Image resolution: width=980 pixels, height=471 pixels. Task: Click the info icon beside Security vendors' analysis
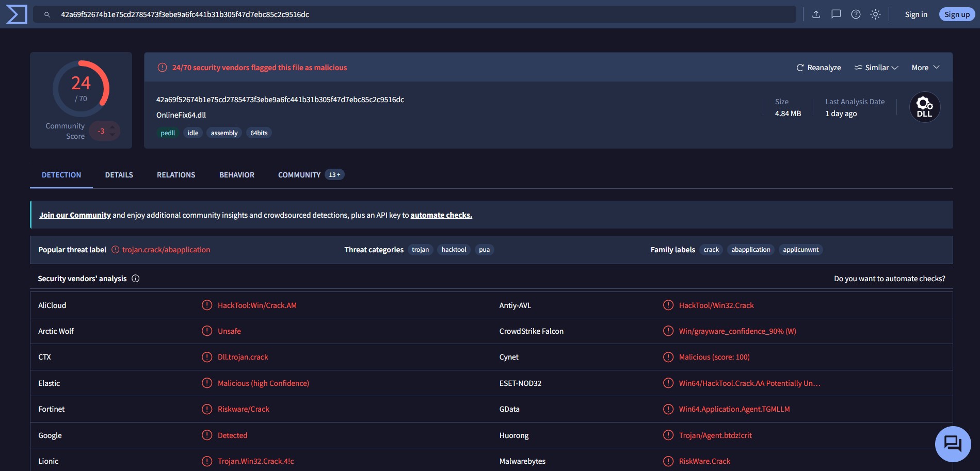point(136,279)
